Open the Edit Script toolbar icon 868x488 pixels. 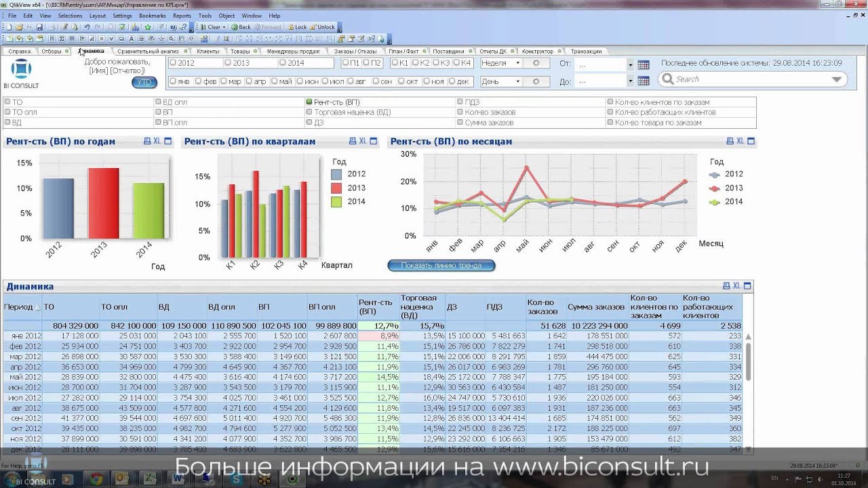pos(64,27)
